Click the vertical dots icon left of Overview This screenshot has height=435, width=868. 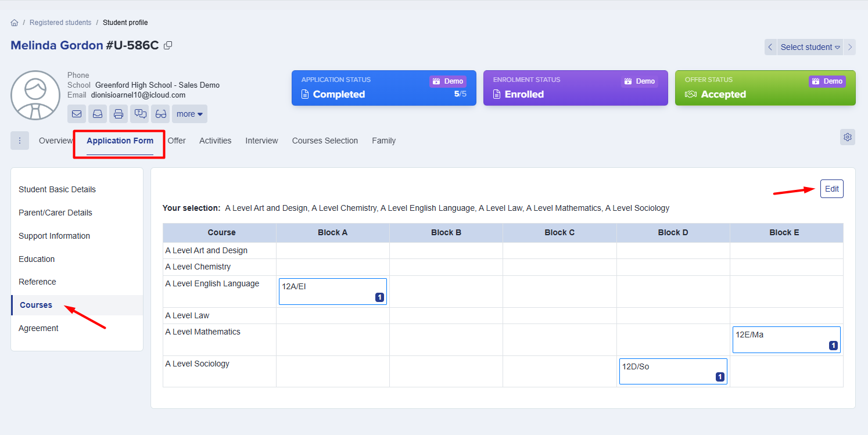pyautogui.click(x=19, y=140)
